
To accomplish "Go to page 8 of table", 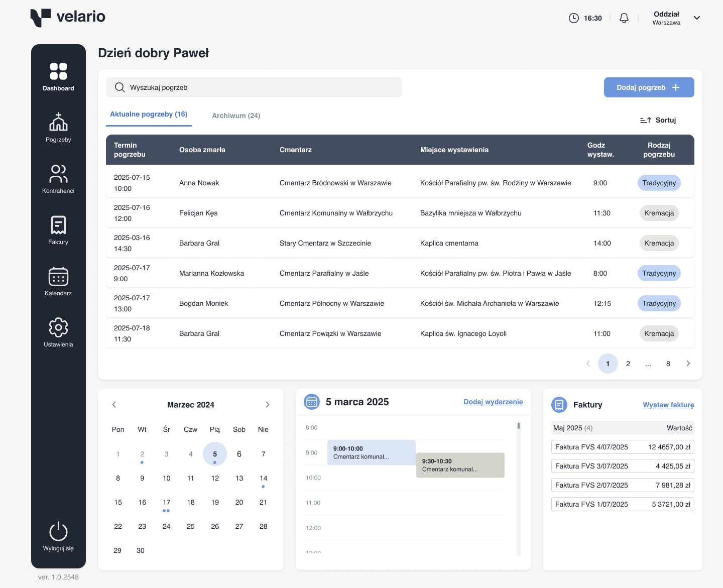I will [668, 364].
